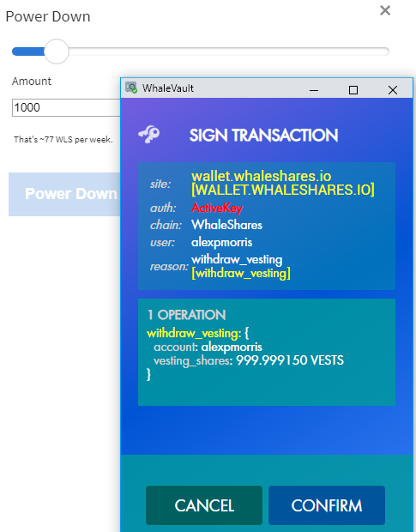Minimize the WhaleVault window
The width and height of the screenshot is (416, 532).
[x=314, y=90]
